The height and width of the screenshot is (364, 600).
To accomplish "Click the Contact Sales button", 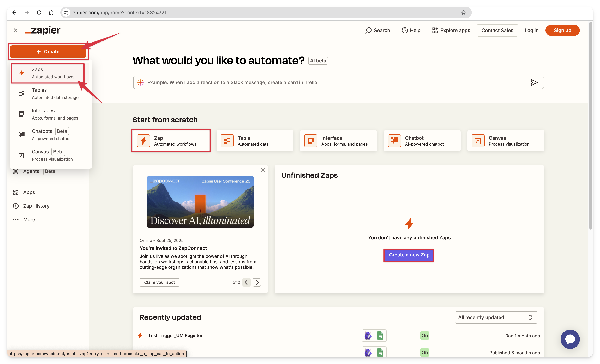I will pos(497,30).
